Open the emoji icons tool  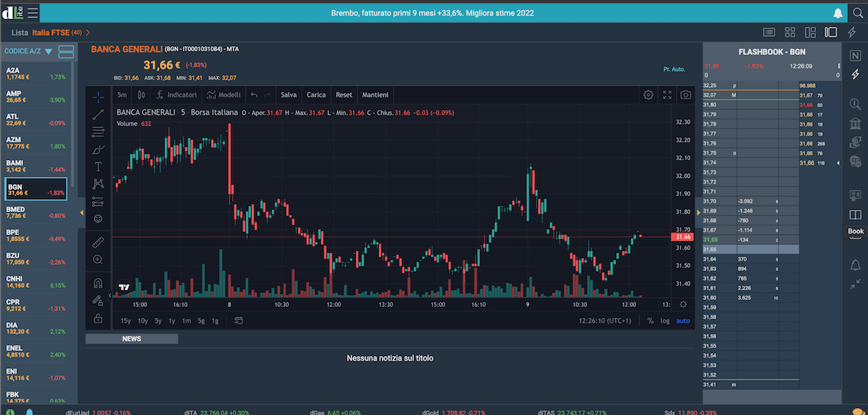pyautogui.click(x=98, y=219)
